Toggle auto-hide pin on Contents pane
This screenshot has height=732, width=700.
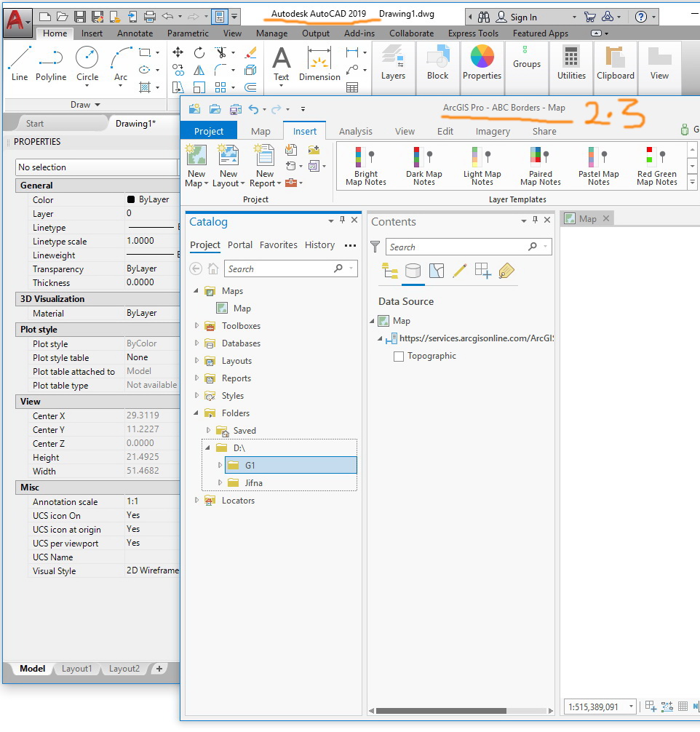[x=536, y=220]
